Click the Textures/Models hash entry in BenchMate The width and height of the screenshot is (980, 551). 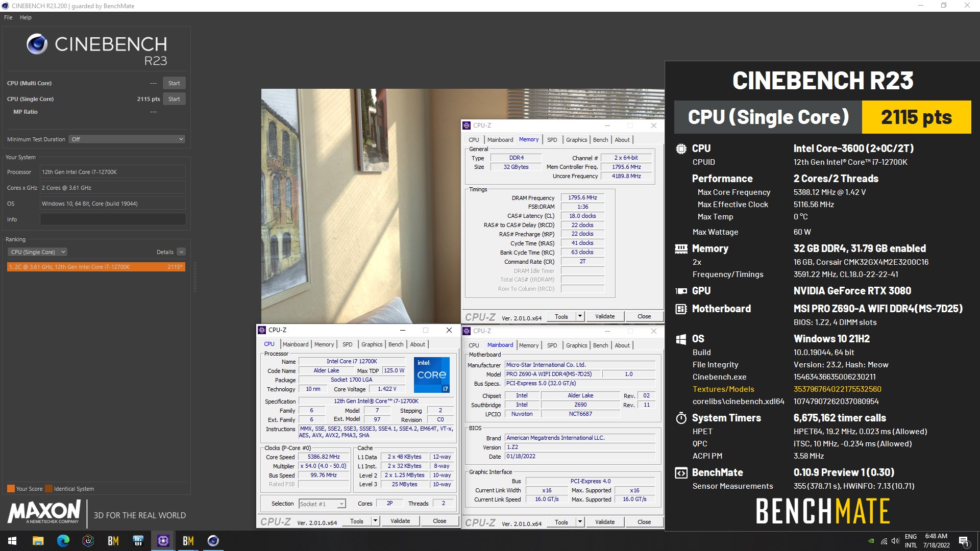[837, 389]
